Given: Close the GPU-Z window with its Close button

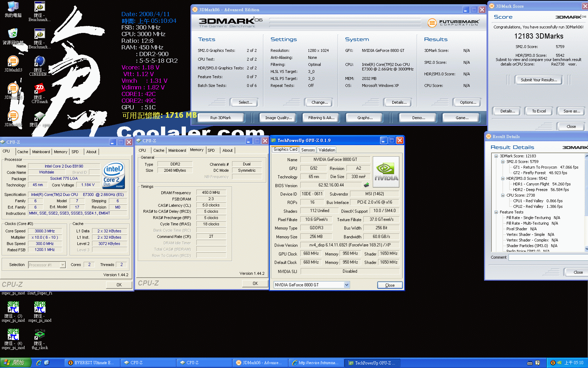Looking at the screenshot, I should point(390,285).
